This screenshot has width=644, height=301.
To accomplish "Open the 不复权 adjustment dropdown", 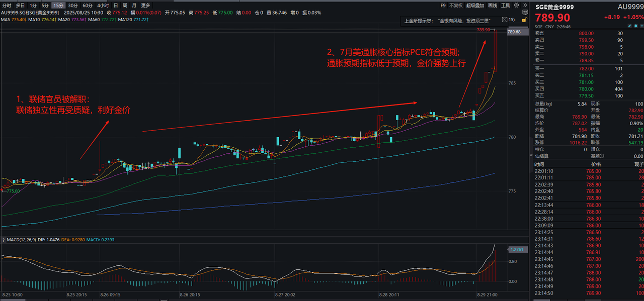I will tap(456, 6).
